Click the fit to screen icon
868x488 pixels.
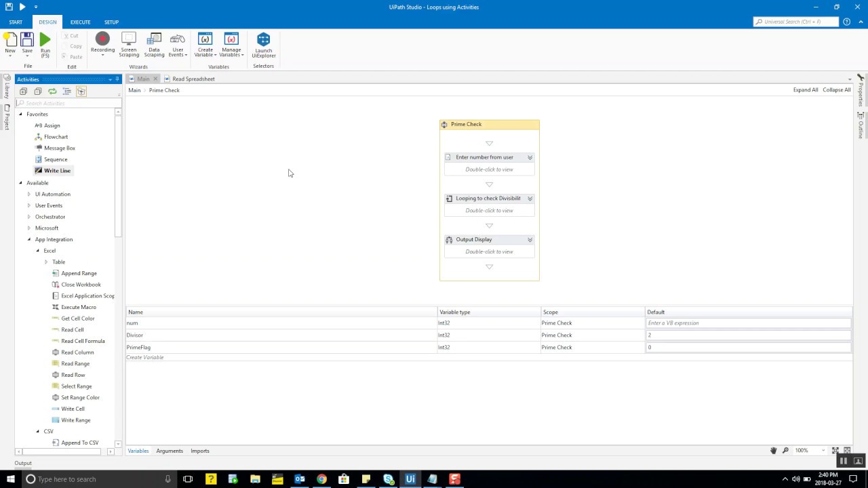pos(835,450)
